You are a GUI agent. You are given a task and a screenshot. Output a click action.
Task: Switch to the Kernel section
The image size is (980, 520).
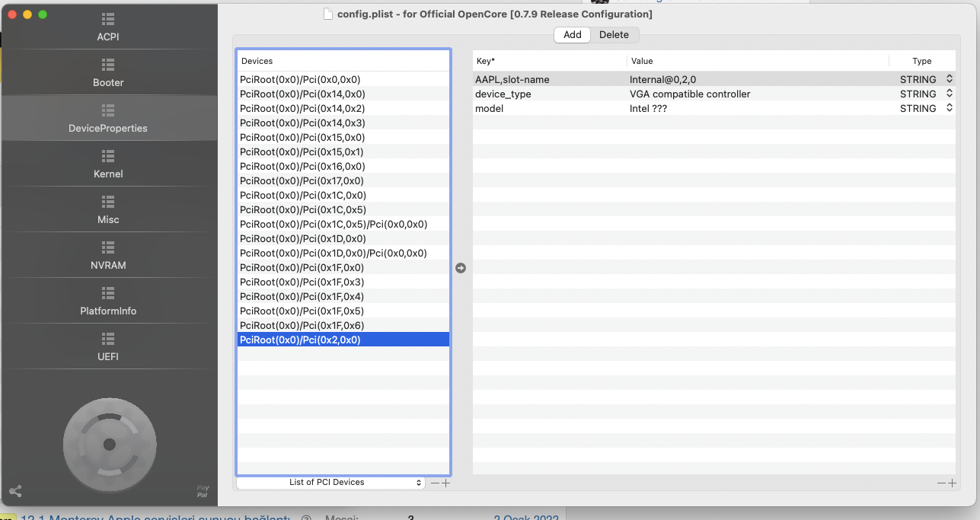[x=108, y=164]
